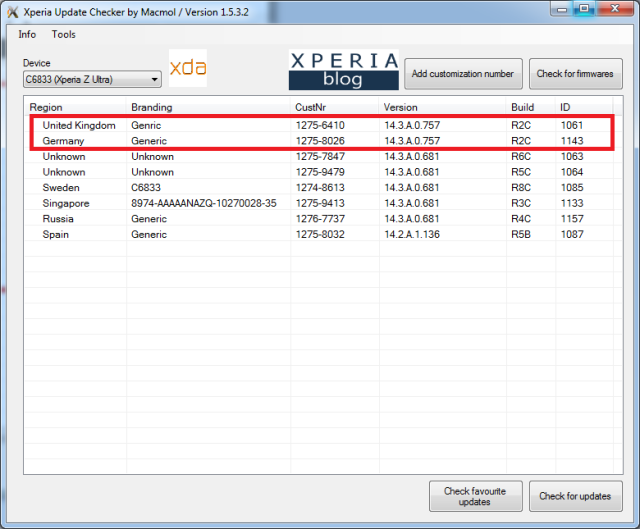Click ID 1061
The height and width of the screenshot is (529, 640).
click(572, 125)
